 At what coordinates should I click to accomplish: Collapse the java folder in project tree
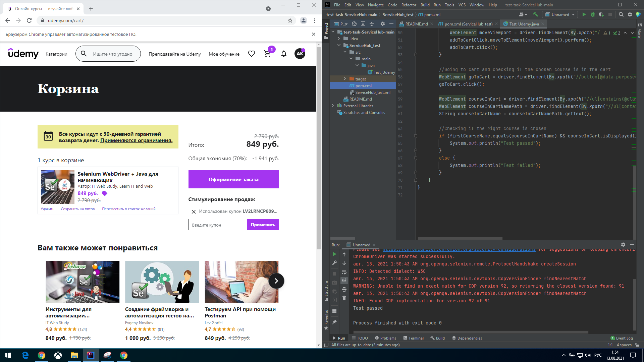[x=357, y=65]
